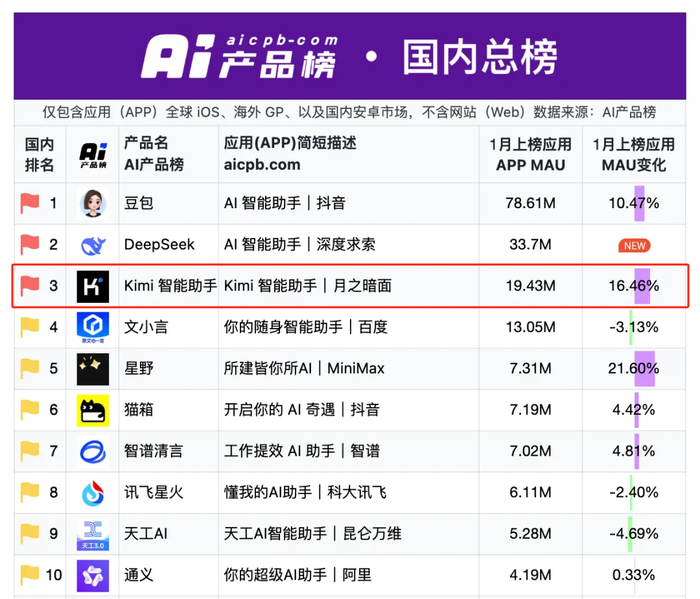Click the data source subtitle line
The height and width of the screenshot is (599, 700).
(349, 112)
